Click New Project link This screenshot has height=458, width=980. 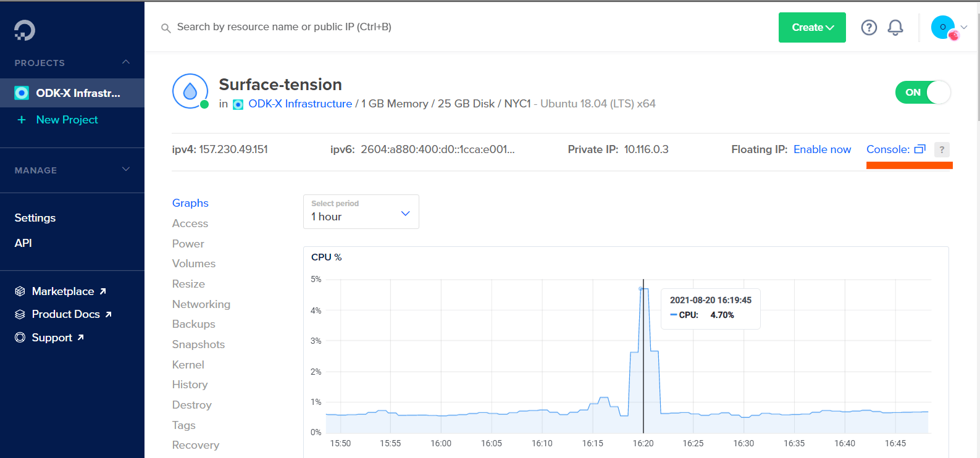(x=67, y=120)
